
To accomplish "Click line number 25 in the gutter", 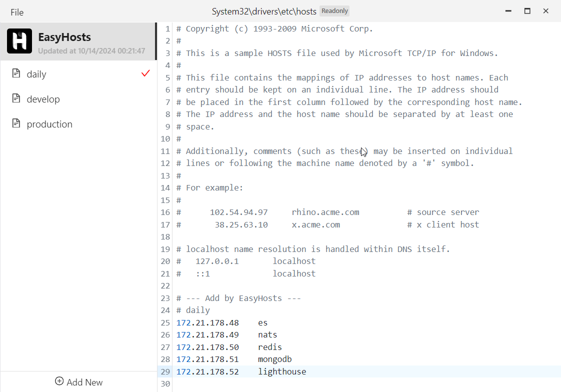I will [x=165, y=322].
